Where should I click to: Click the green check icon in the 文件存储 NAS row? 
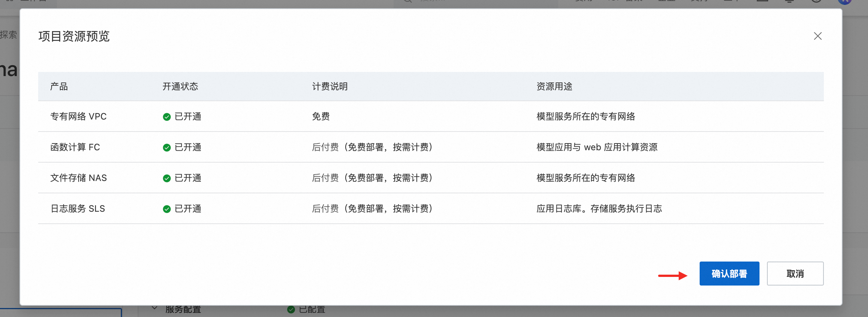tap(167, 178)
